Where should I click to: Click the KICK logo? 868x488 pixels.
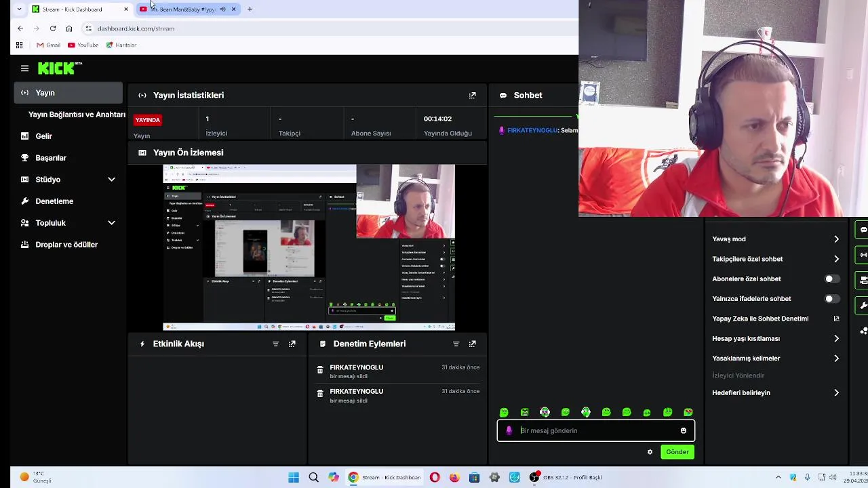[x=59, y=68]
